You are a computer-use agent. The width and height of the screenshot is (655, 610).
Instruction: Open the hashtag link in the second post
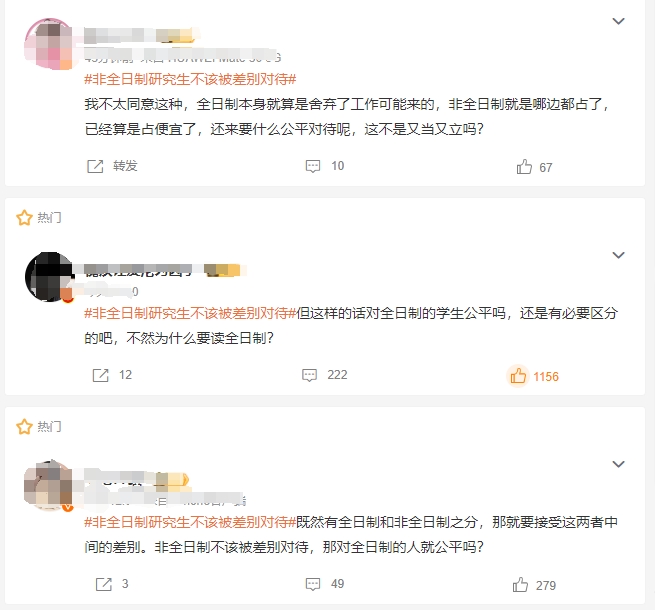point(190,313)
